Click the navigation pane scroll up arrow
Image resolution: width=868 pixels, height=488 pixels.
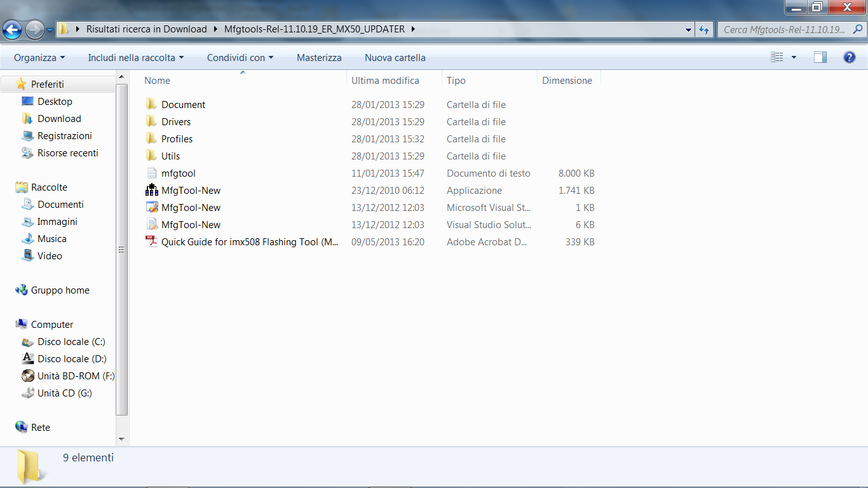click(123, 78)
